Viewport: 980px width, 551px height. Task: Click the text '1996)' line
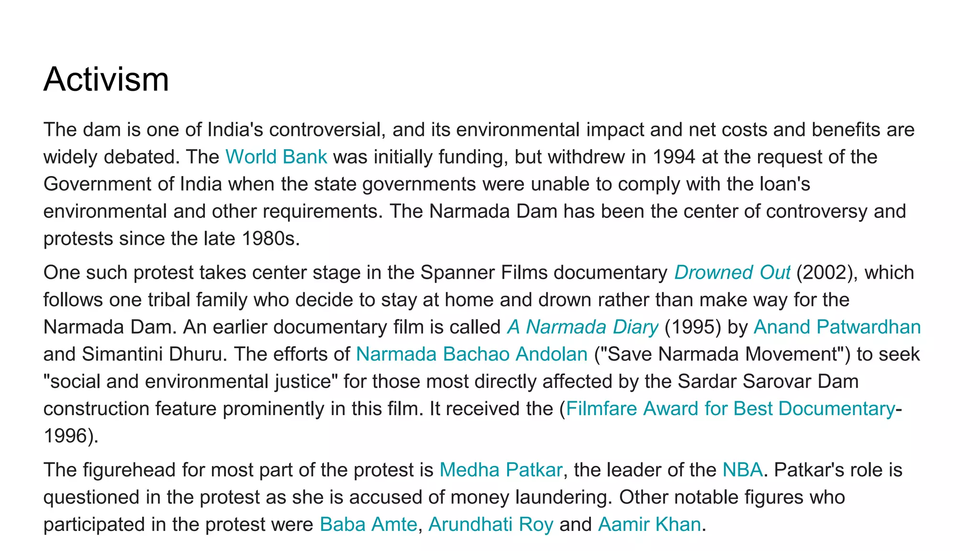point(70,436)
